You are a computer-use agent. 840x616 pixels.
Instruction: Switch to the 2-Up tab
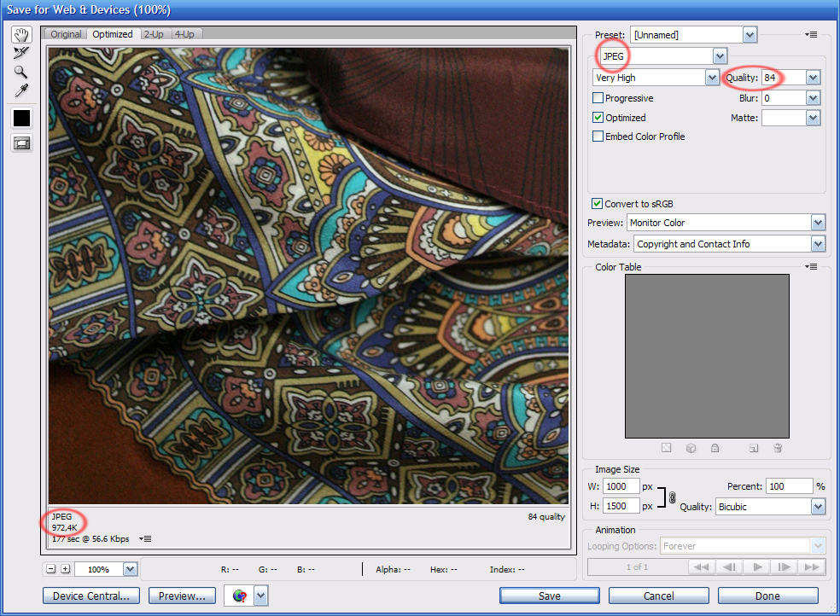coord(154,34)
